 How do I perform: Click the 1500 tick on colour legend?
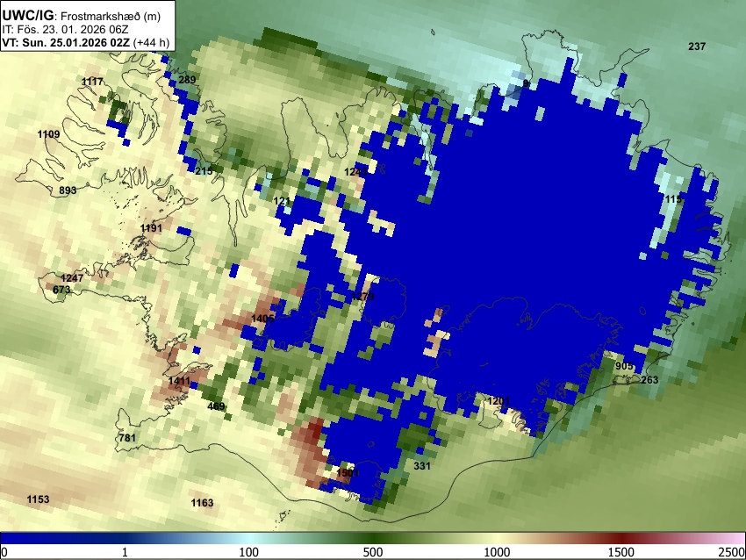621,552
